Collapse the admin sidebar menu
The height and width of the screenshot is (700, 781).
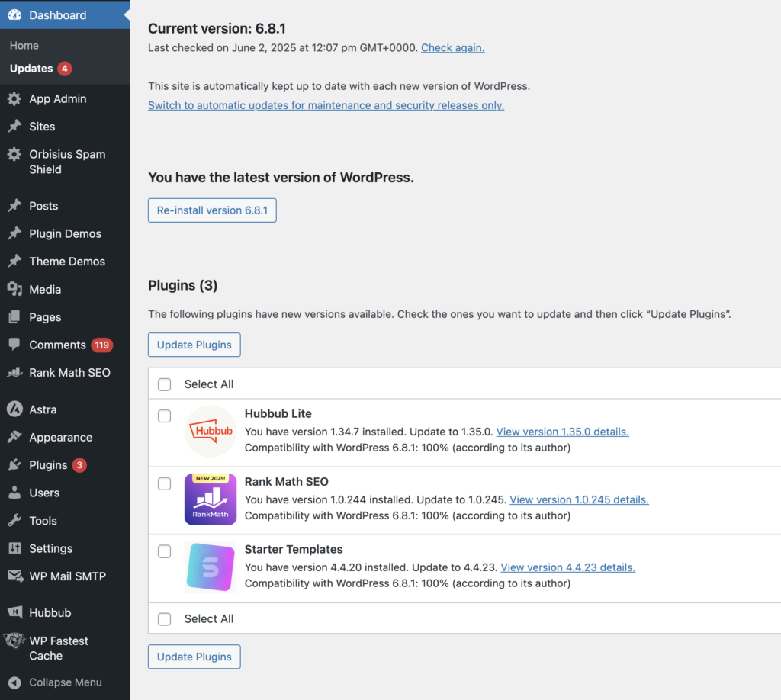pyautogui.click(x=56, y=682)
